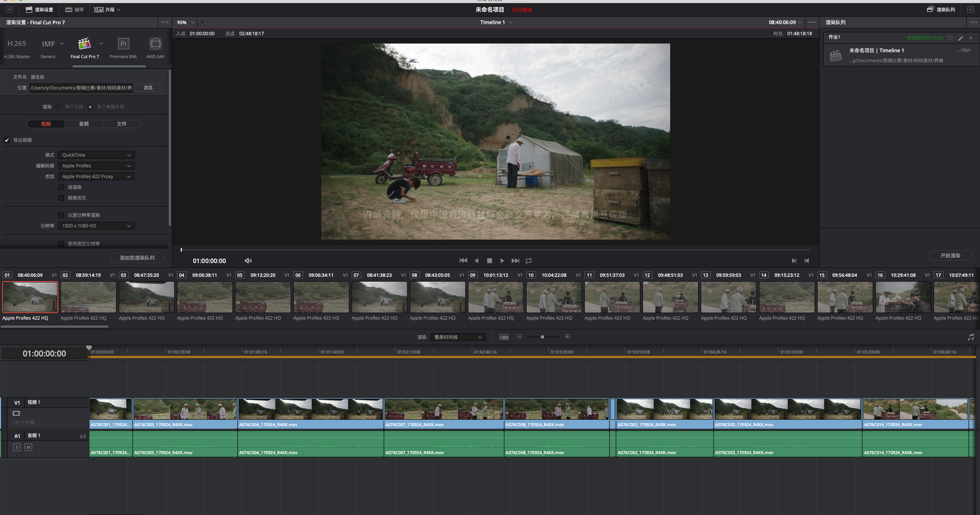Switch to the 音频 tab
The image size is (980, 515).
84,124
